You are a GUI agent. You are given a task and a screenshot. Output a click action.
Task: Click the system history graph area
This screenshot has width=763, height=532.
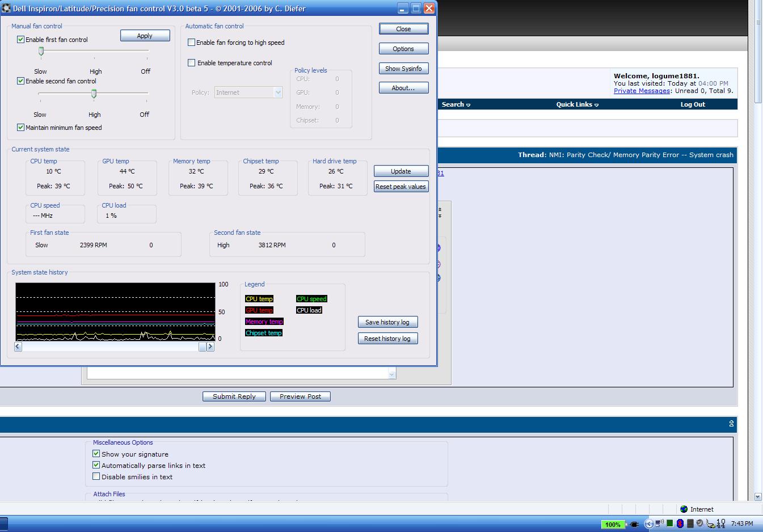click(x=115, y=312)
